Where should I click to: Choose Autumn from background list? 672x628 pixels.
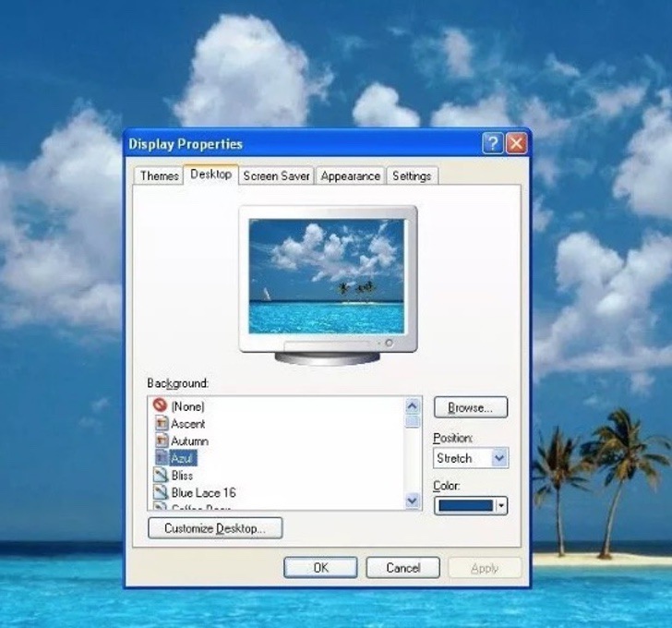[x=189, y=441]
